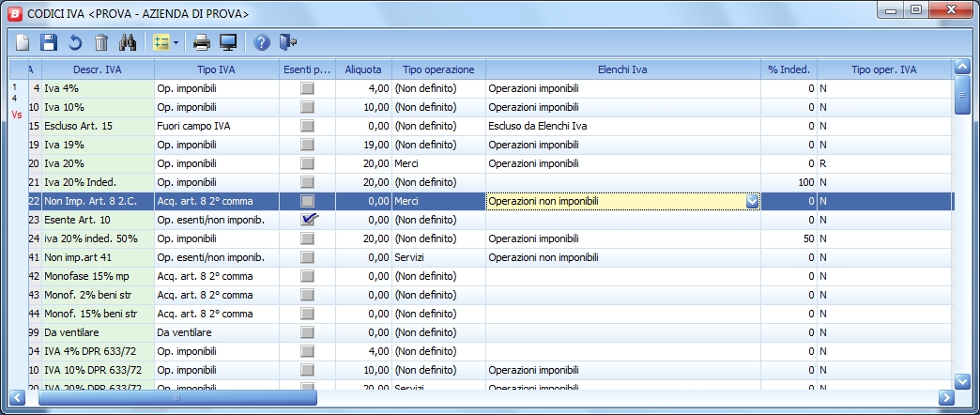Click the horizontal scrollbar left arrow
Screen dimensions: 980x415
[17, 397]
